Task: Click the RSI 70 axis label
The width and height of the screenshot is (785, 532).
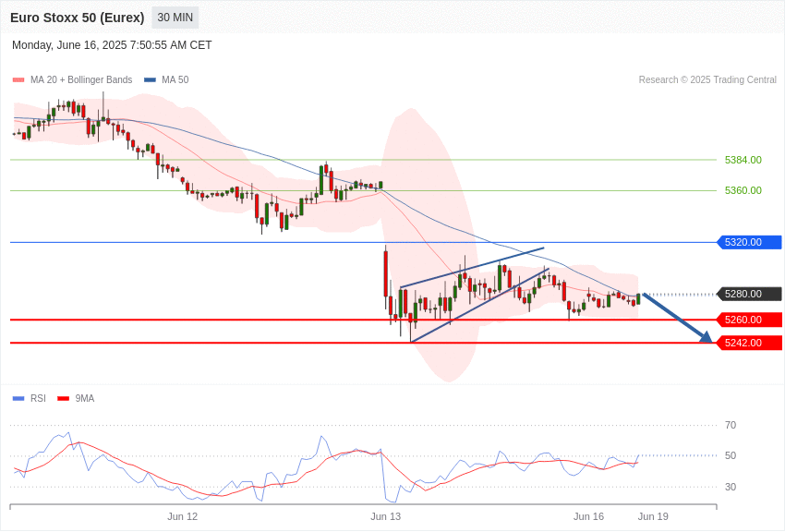Action: pyautogui.click(x=731, y=425)
